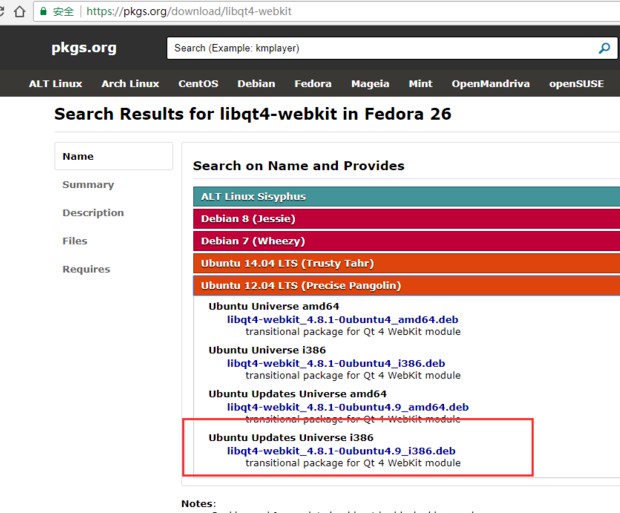Select the Name sidebar tab
Viewport: 620px width, 513px height.
pos(113,156)
